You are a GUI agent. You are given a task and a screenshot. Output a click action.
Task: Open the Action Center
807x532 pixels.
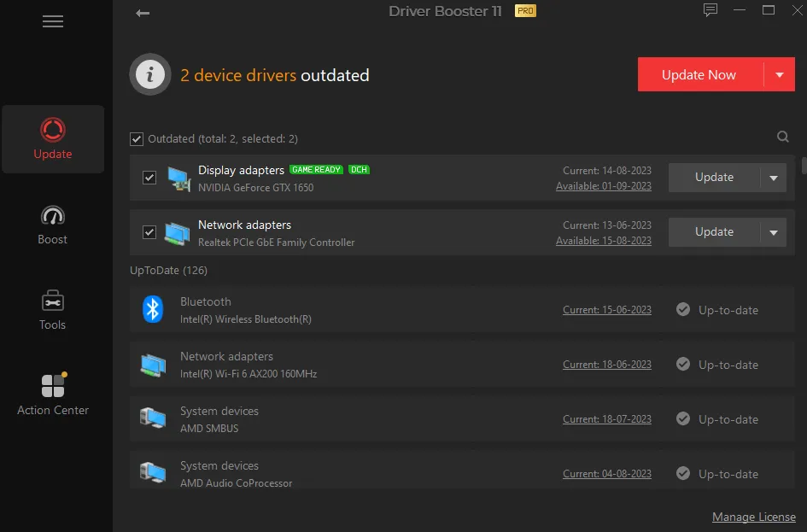[52, 393]
